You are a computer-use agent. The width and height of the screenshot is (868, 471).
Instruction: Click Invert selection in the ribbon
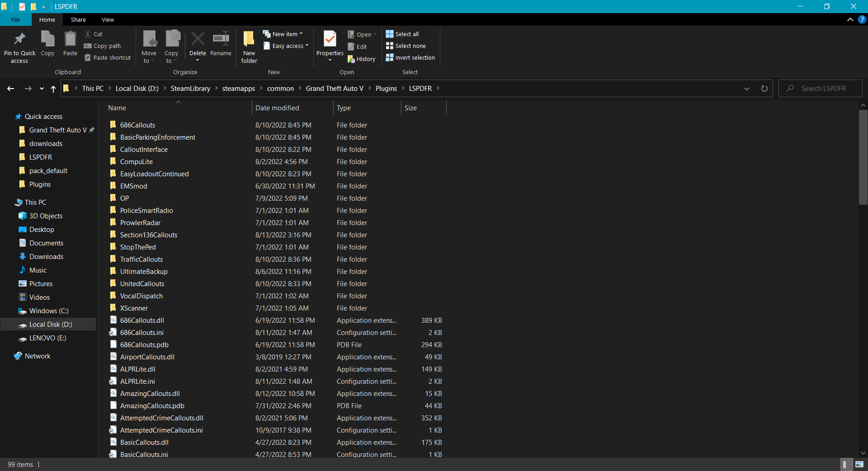(x=410, y=57)
